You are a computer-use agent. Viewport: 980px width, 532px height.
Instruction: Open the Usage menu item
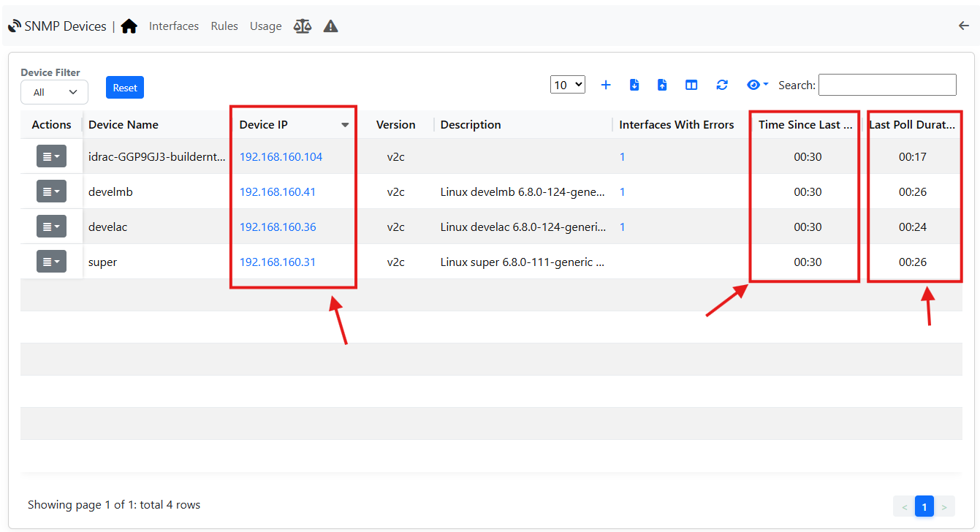(265, 26)
